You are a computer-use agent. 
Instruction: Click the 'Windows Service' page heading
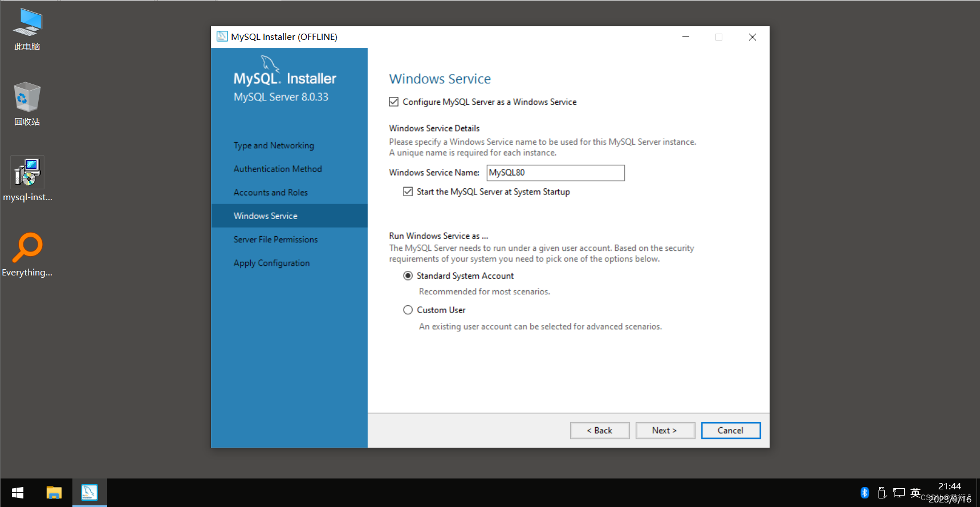pyautogui.click(x=440, y=79)
